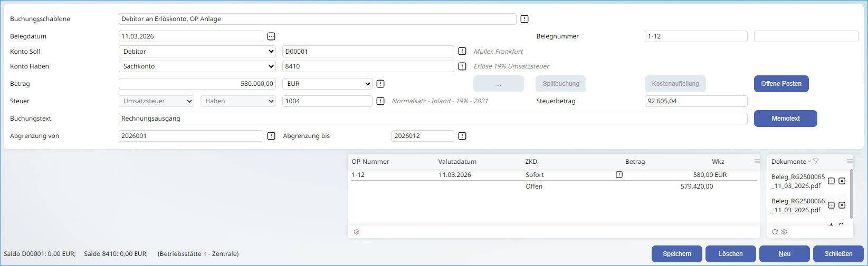This screenshot has height=266, width=868.
Task: Refresh the Dokumente list
Action: tap(775, 232)
